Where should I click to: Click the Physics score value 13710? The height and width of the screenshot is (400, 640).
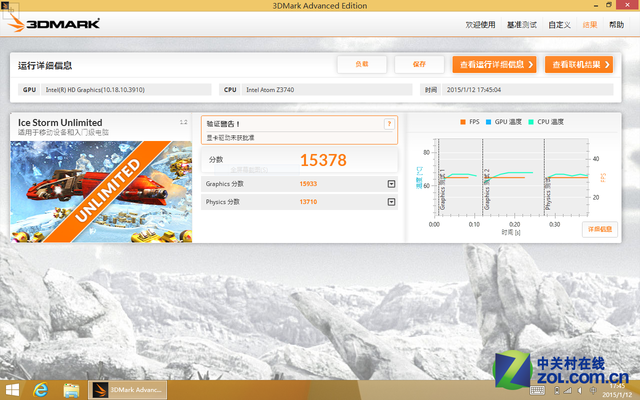[x=308, y=202]
